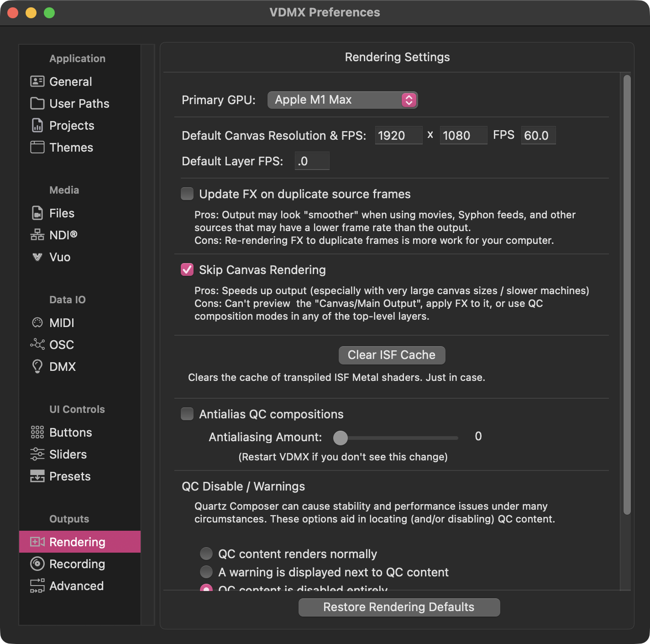650x644 pixels.
Task: Open General preferences via its card icon
Action: click(x=37, y=82)
